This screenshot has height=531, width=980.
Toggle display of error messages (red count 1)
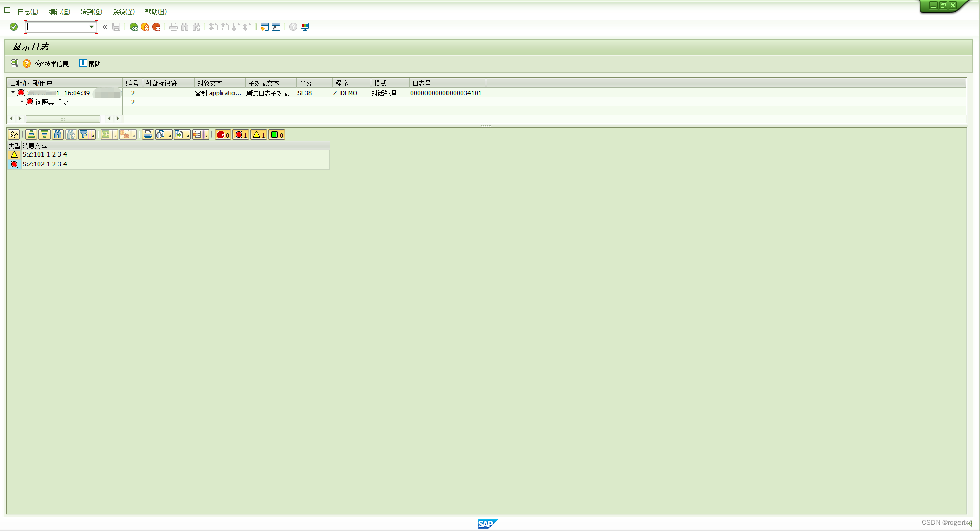[x=240, y=135]
